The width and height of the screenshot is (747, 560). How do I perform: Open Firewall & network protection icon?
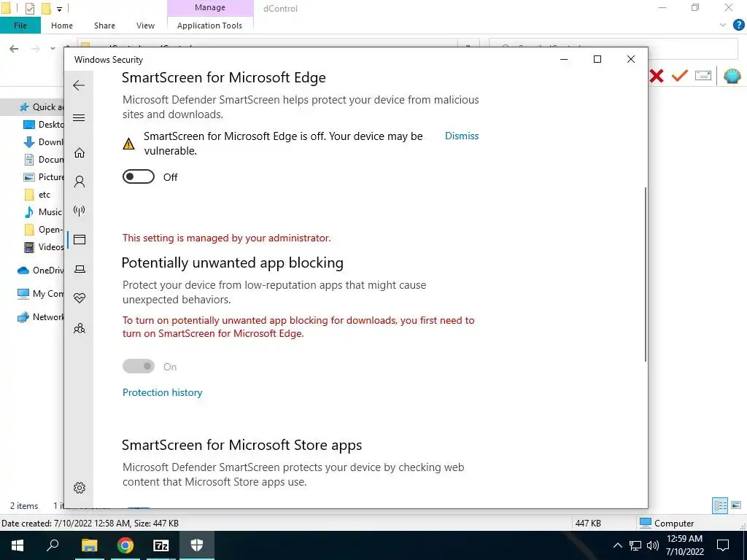click(79, 211)
